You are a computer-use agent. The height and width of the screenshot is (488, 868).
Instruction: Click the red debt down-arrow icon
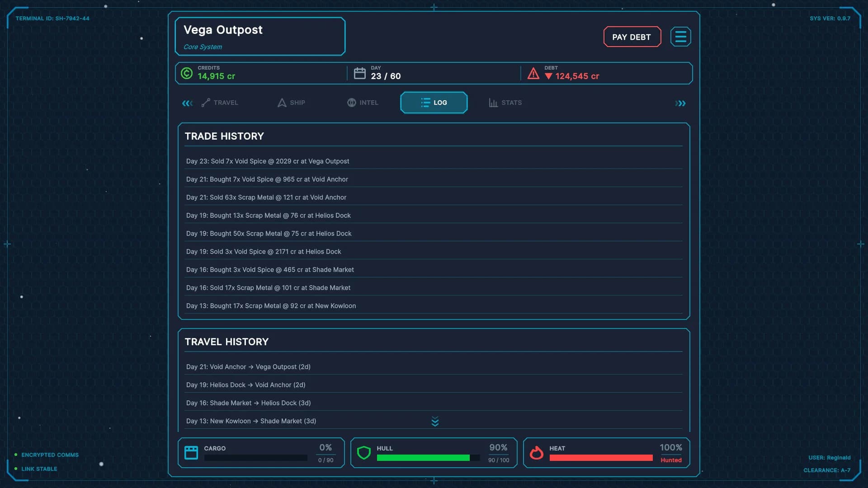coord(548,76)
